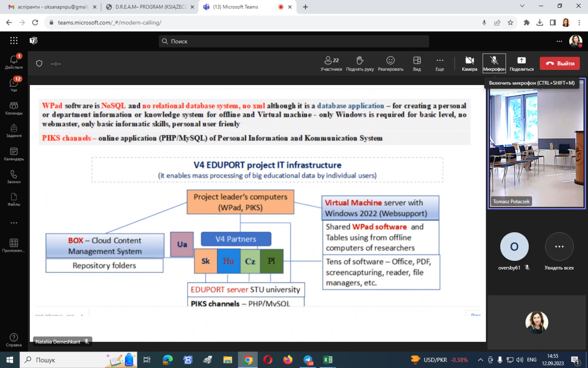
Task: Open the Еще more actions menu
Action: (x=440, y=63)
